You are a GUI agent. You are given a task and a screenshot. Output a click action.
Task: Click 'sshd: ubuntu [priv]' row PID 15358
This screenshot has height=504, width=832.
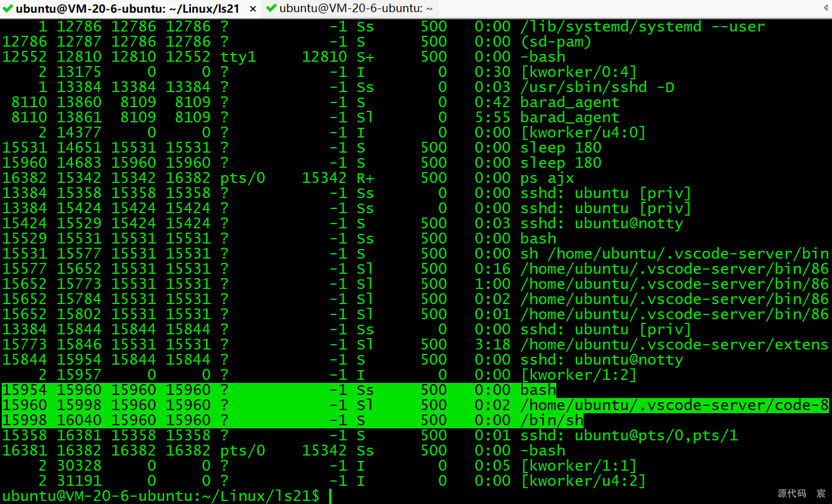346,193
